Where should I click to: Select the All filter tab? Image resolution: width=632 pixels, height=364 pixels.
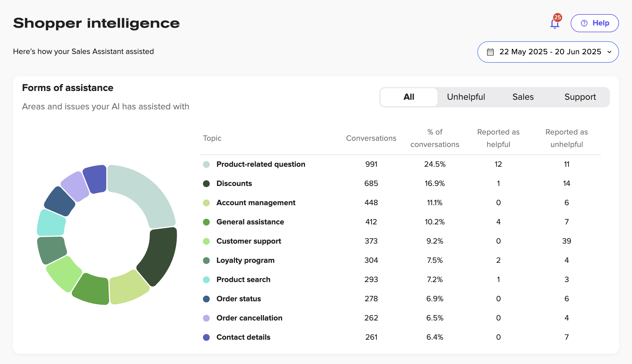[409, 97]
